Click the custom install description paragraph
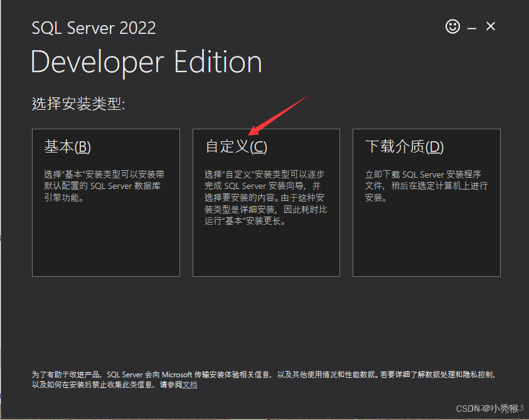529x420 pixels. (265, 198)
